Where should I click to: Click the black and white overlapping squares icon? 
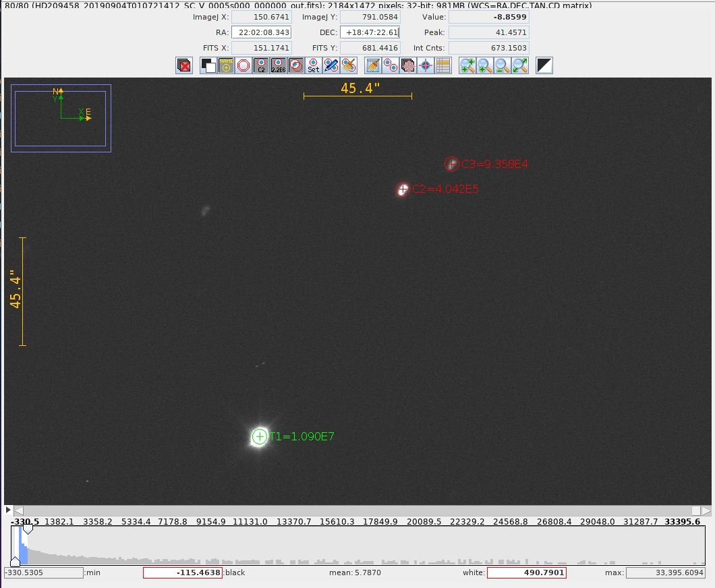(x=208, y=65)
